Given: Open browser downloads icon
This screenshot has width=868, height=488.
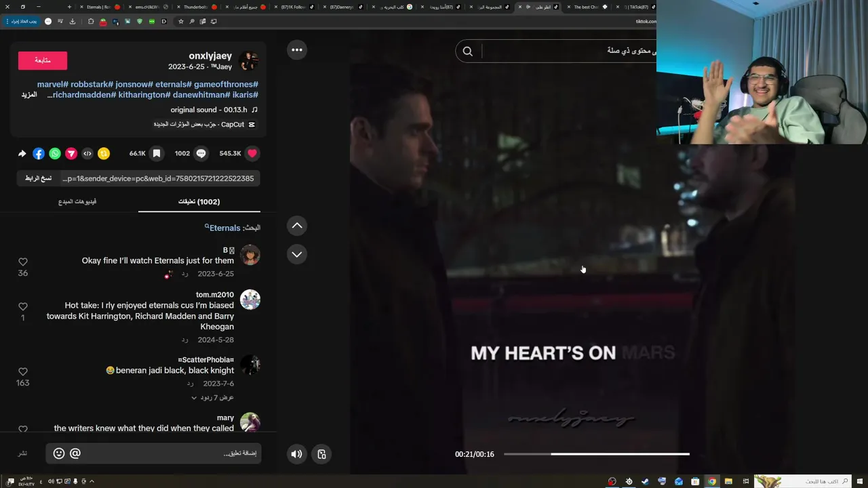Looking at the screenshot, I should click(x=73, y=21).
